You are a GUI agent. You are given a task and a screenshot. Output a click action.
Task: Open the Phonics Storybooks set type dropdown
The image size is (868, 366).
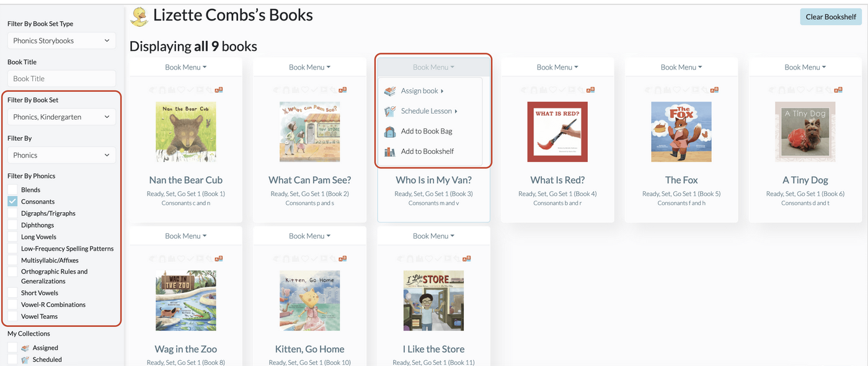pos(61,41)
